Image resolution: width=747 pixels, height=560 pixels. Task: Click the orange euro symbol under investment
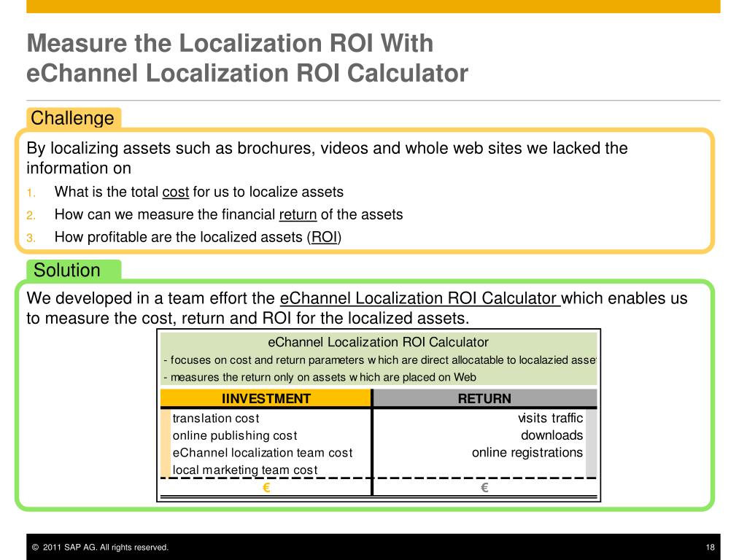[x=266, y=488]
